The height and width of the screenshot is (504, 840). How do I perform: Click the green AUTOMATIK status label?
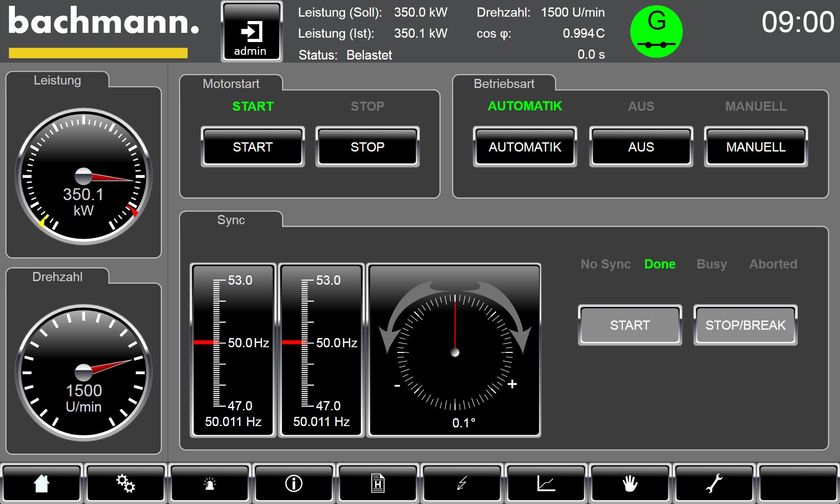pyautogui.click(x=525, y=106)
